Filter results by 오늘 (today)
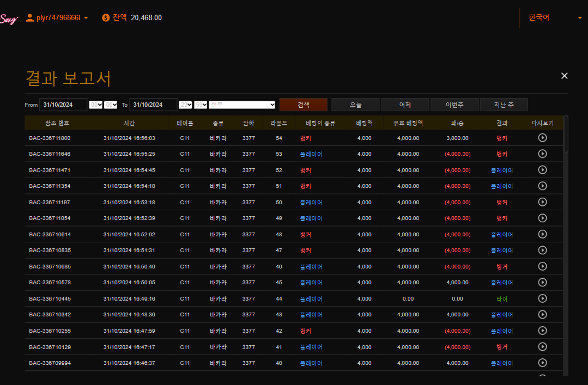 click(355, 105)
